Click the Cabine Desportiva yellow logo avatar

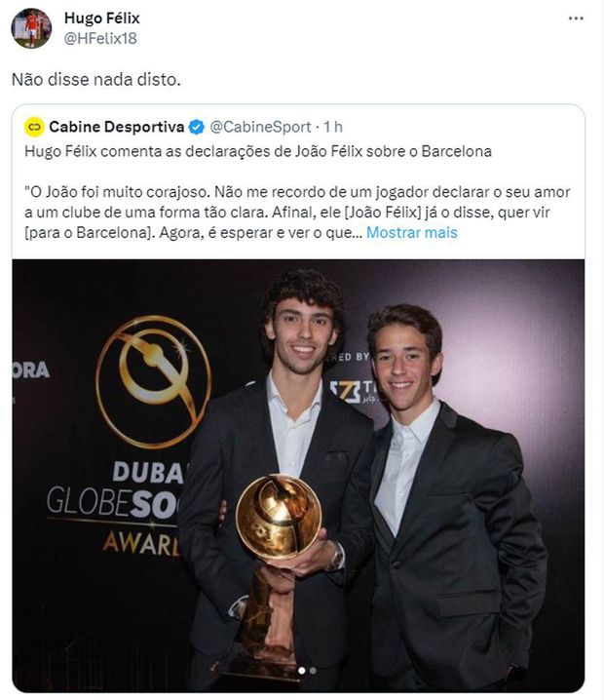[34, 128]
